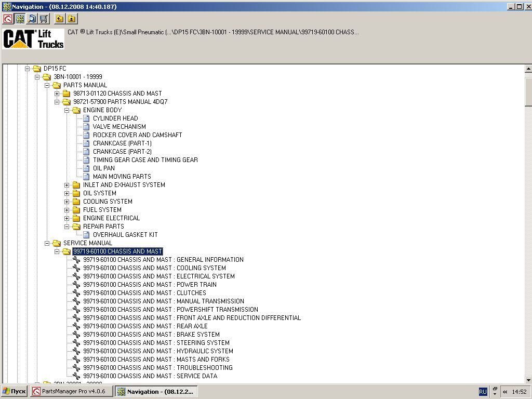Screen dimensions: 532x399
Task: Click the CAT Lift Trucks logo
Action: [33, 39]
